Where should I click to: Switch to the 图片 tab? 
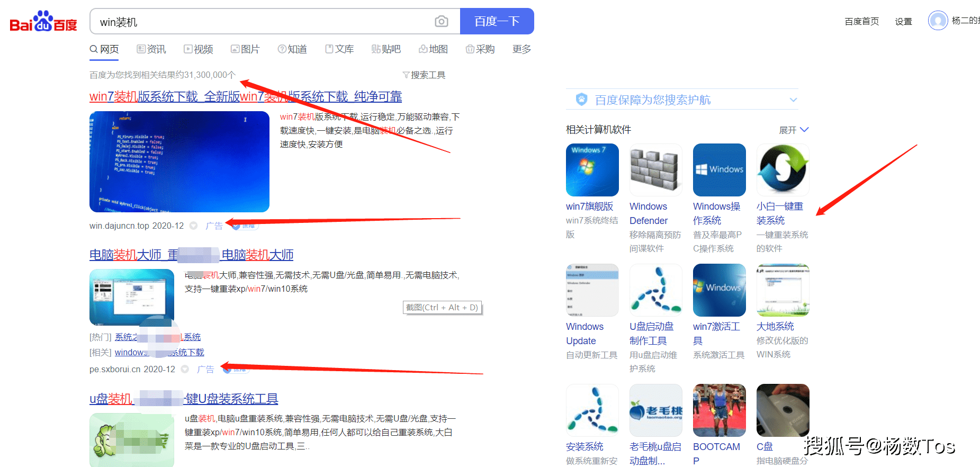245,49
